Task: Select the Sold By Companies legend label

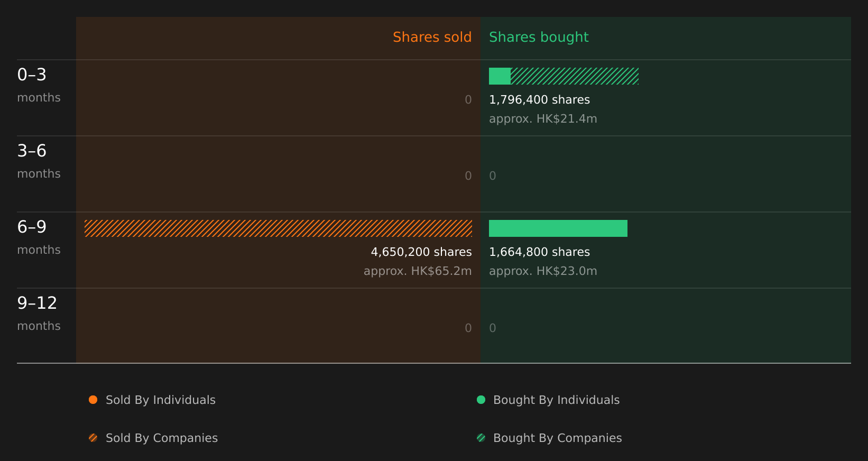Action: 162,438
